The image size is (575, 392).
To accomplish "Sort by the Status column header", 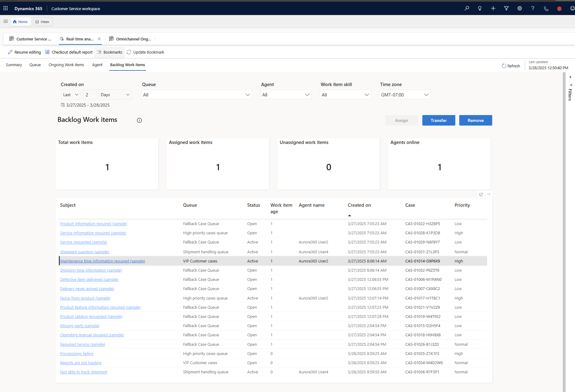I will click(x=254, y=205).
